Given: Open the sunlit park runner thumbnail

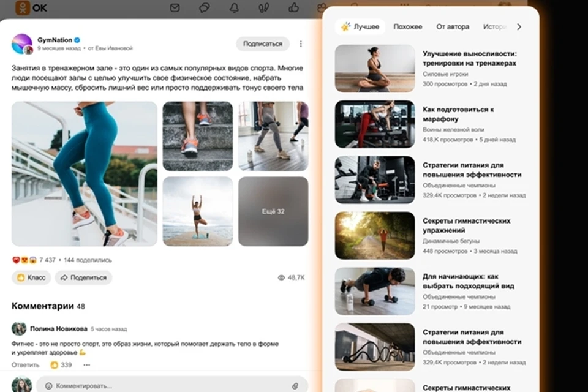Looking at the screenshot, I should pyautogui.click(x=375, y=236).
